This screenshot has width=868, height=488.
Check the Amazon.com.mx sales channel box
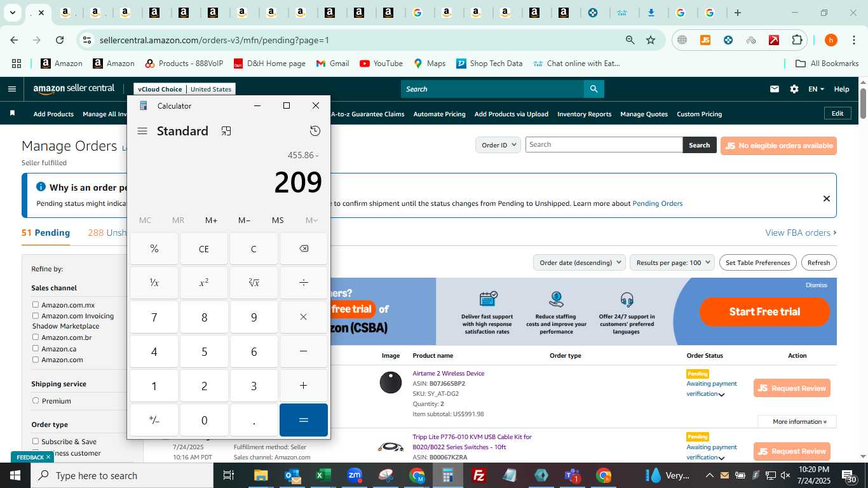tap(36, 305)
